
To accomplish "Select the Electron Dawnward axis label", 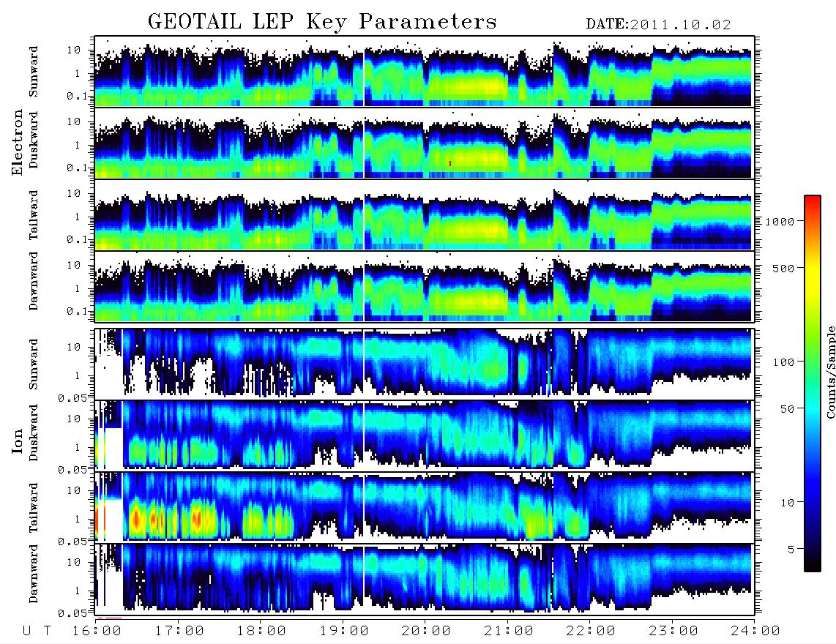I will (34, 281).
